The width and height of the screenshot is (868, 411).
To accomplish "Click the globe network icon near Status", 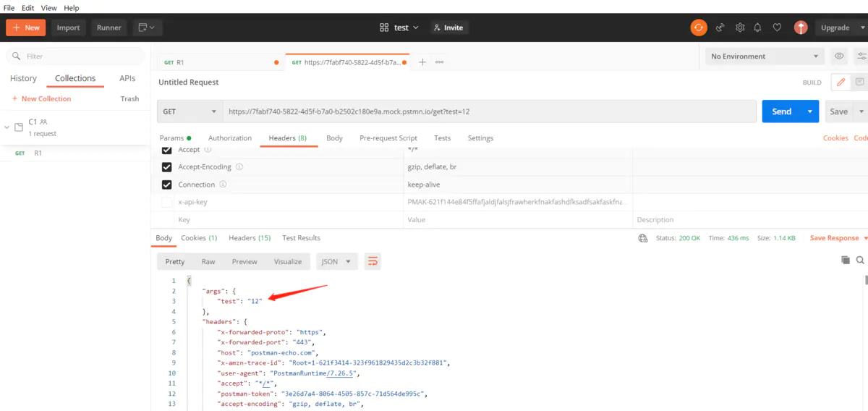I will tap(643, 238).
